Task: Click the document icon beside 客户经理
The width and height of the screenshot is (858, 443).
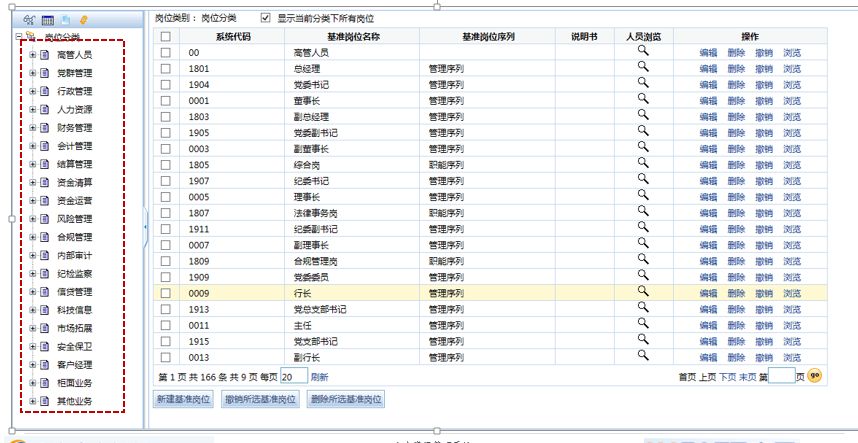Action: coord(45,365)
